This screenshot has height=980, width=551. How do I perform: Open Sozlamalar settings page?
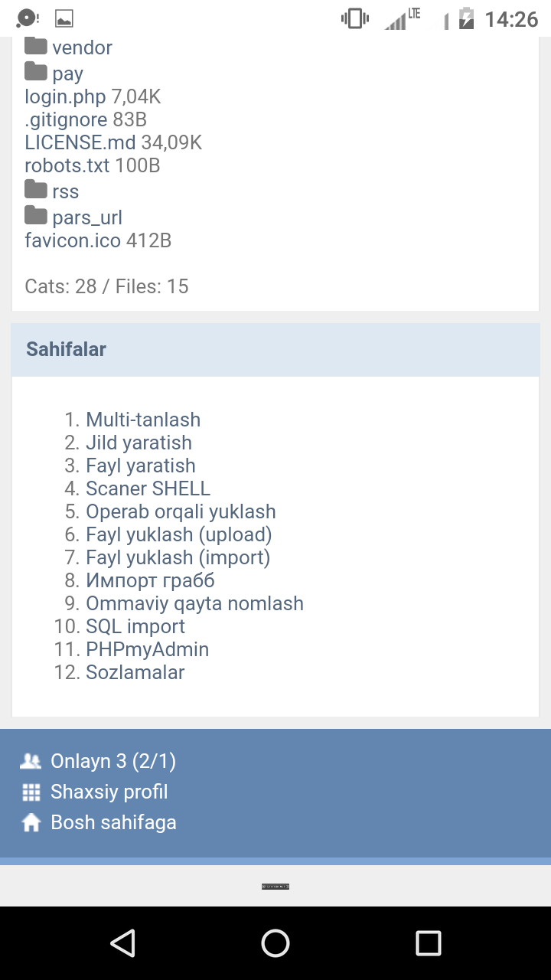click(135, 672)
